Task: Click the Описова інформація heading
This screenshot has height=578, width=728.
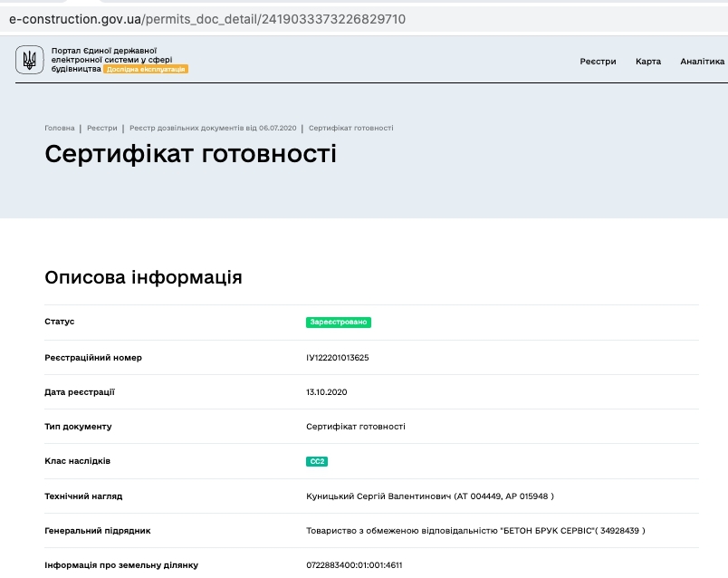Action: [143, 277]
